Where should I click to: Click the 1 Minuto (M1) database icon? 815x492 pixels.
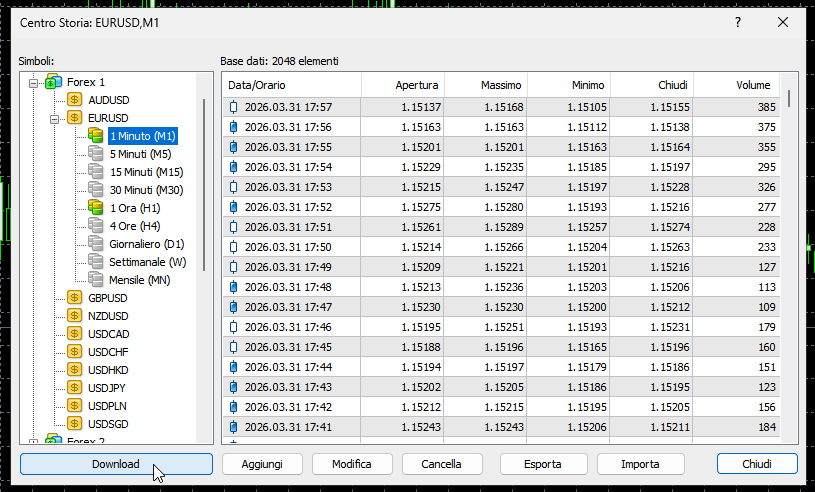pyautogui.click(x=96, y=136)
